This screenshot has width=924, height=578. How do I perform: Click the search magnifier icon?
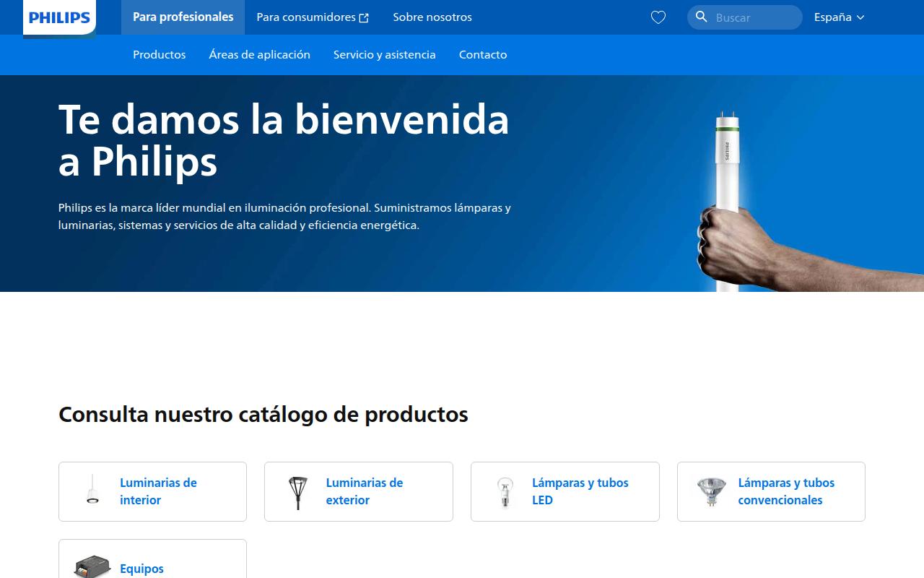pyautogui.click(x=701, y=17)
